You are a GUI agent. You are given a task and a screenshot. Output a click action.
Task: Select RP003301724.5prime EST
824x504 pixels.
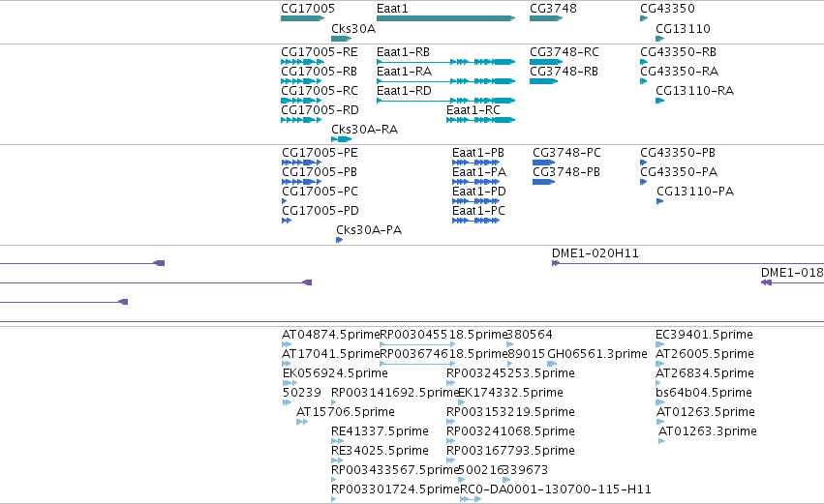[x=334, y=499]
